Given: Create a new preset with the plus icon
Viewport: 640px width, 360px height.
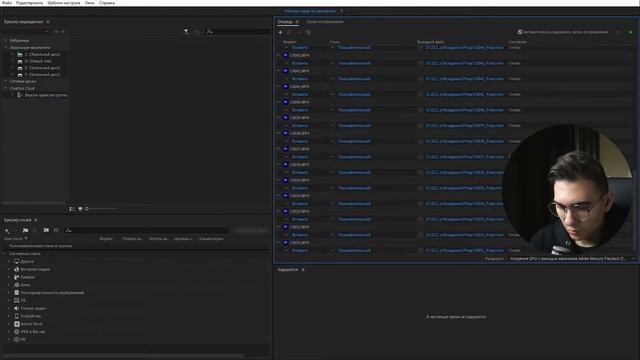Looking at the screenshot, I should click(7, 231).
